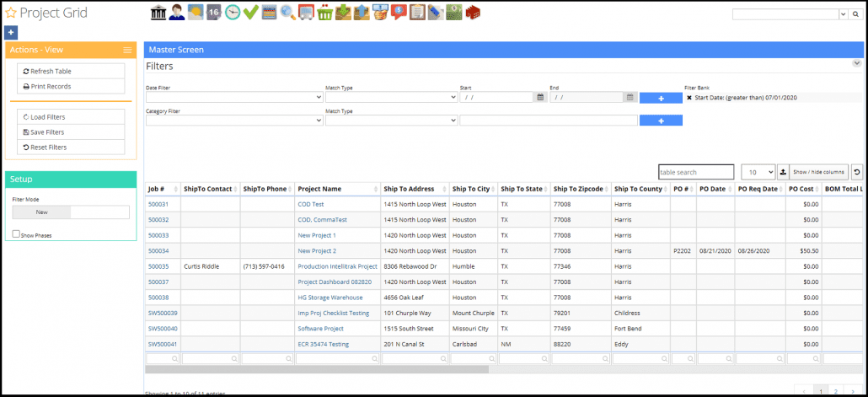Go to page 2 of the table
868x397 pixels.
835,392
